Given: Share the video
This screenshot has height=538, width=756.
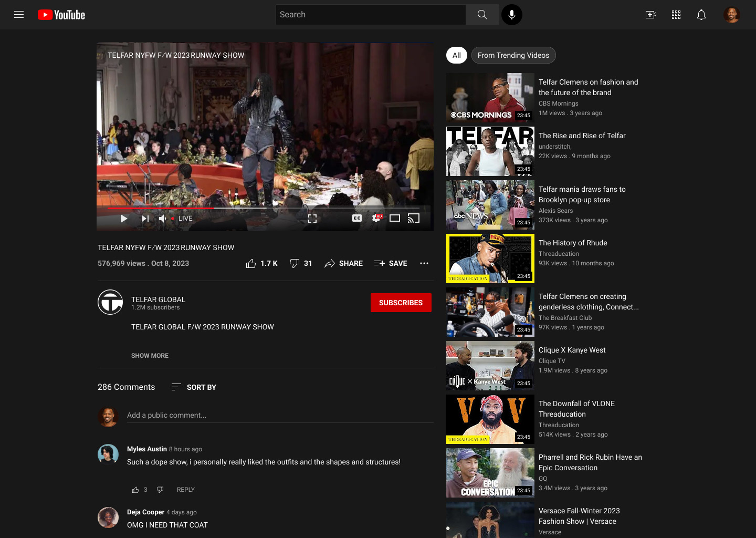Looking at the screenshot, I should [343, 263].
